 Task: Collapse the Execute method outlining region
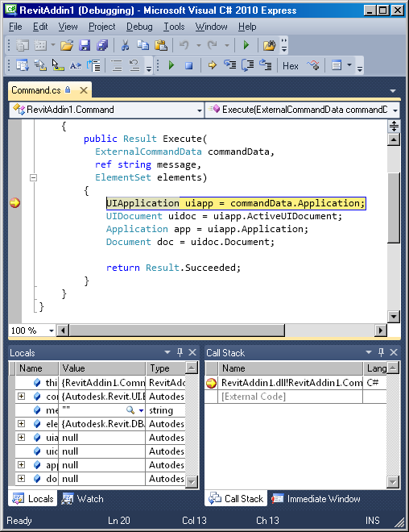33,177
